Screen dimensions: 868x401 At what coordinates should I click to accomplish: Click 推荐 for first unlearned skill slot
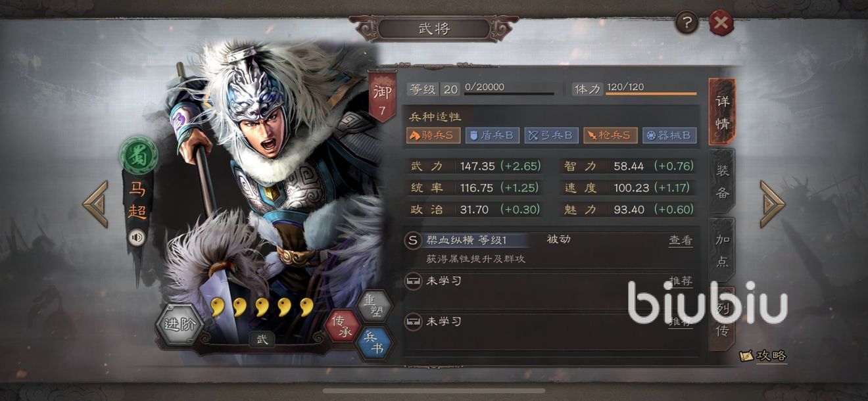click(x=681, y=281)
